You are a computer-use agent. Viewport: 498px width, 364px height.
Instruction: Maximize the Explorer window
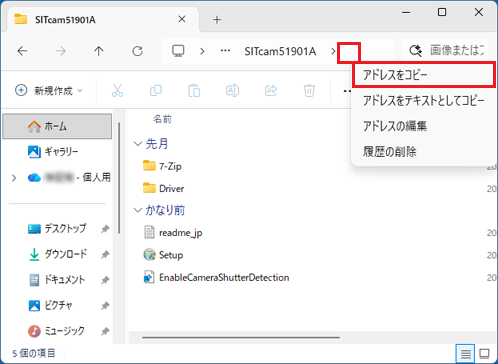442,13
